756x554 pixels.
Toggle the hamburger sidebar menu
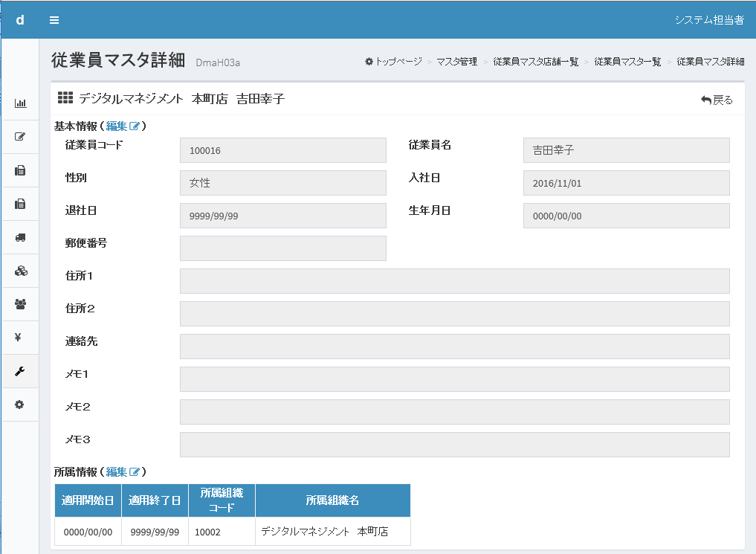tap(54, 20)
